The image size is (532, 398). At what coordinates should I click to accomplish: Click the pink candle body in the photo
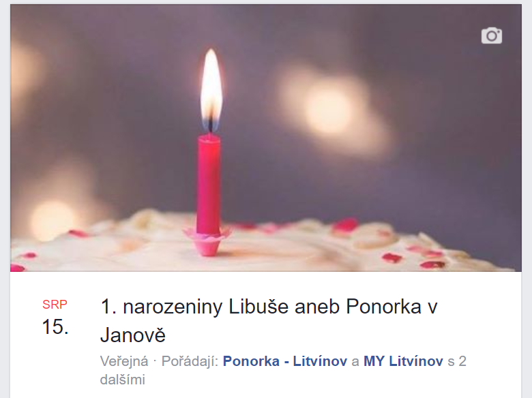point(208,184)
